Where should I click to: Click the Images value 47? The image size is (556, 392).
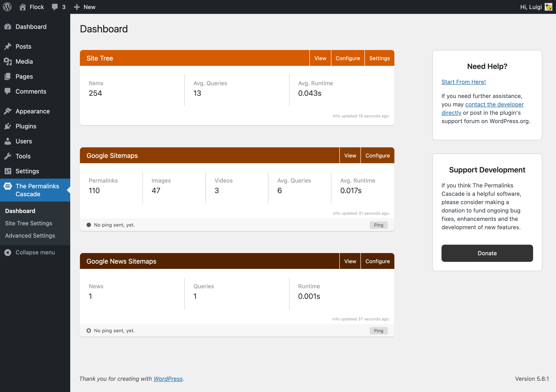[156, 190]
